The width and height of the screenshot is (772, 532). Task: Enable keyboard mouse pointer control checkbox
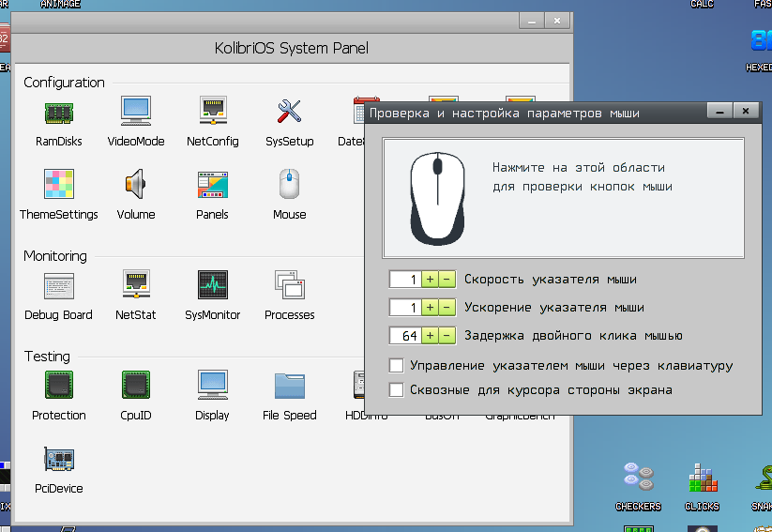[397, 365]
